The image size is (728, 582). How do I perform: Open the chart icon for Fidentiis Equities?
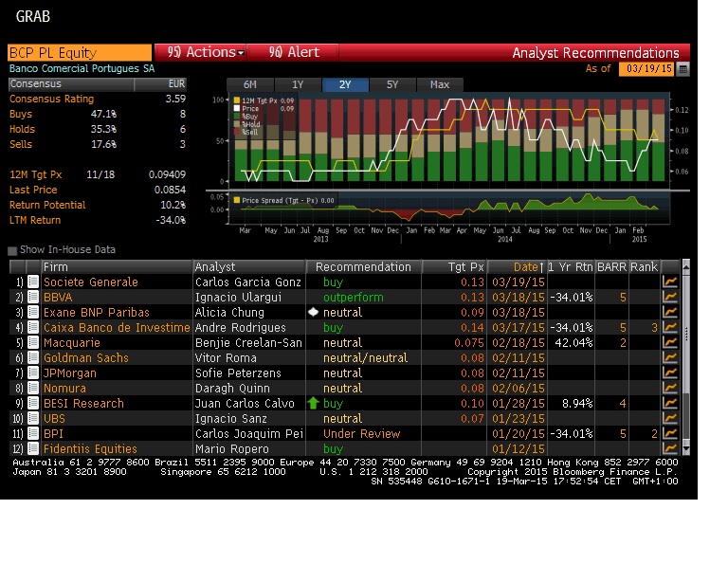(670, 449)
